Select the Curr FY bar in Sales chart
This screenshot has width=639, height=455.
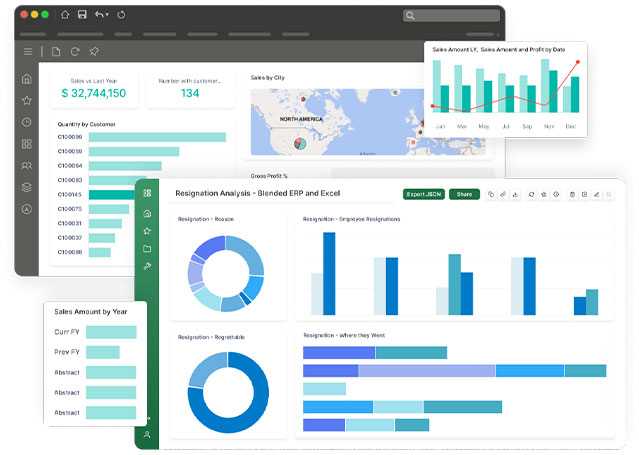click(111, 332)
